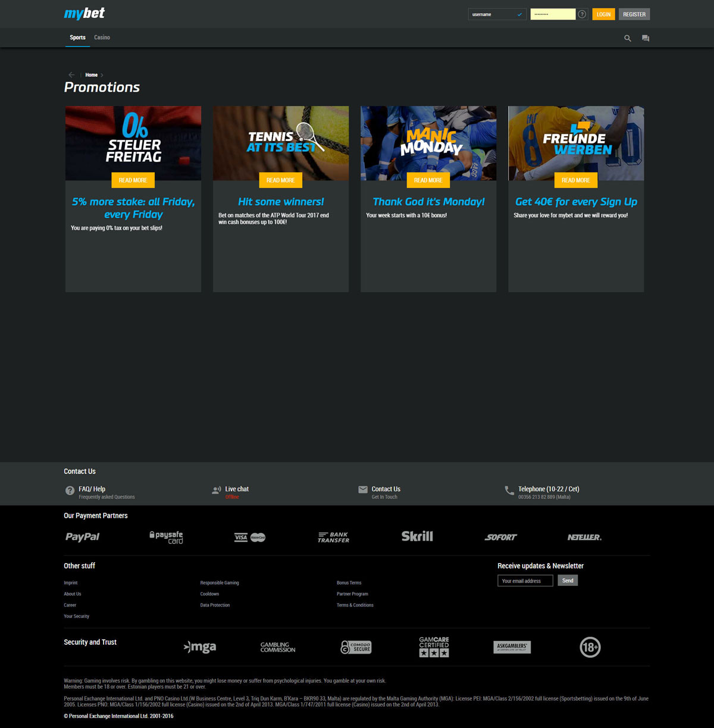
Task: Click the Live chat person icon
Action: pos(217,490)
